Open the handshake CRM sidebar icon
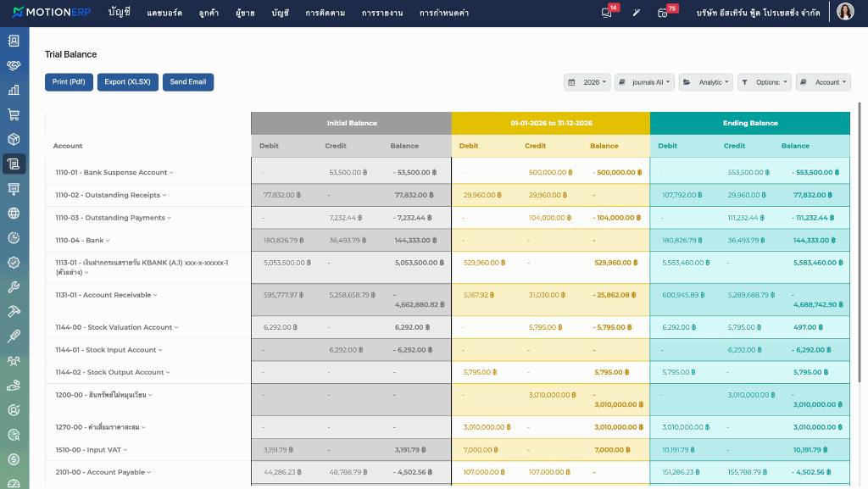 [x=14, y=65]
